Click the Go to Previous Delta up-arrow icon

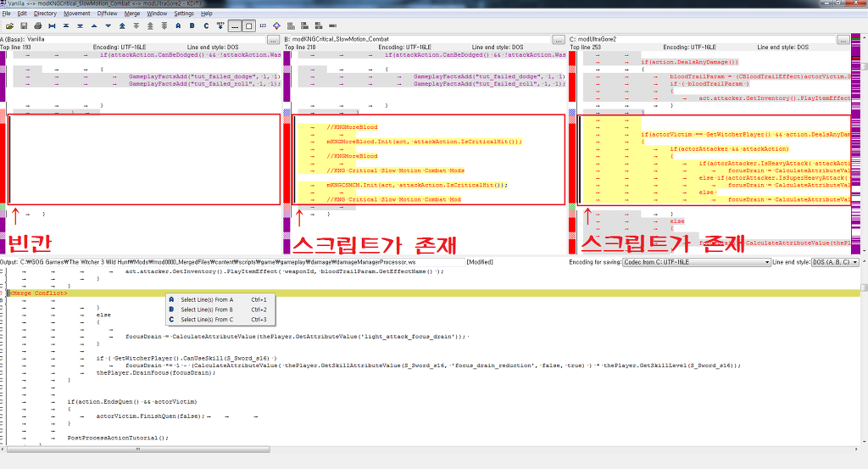(94, 25)
